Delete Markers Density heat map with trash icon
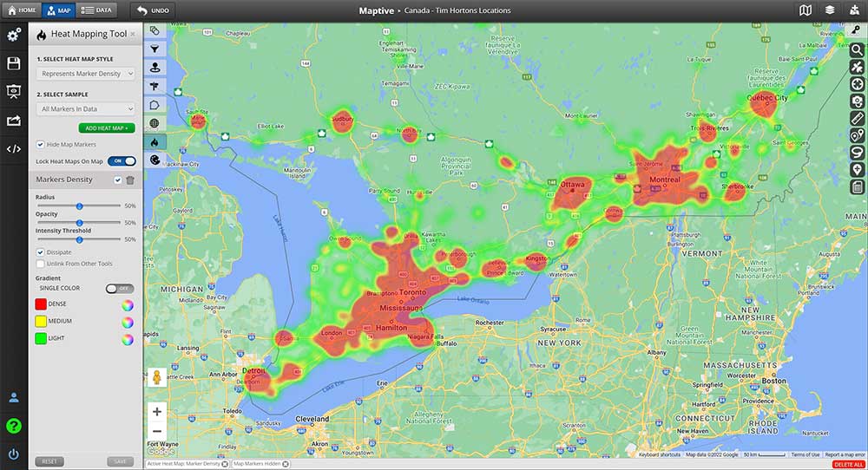 pyautogui.click(x=130, y=180)
